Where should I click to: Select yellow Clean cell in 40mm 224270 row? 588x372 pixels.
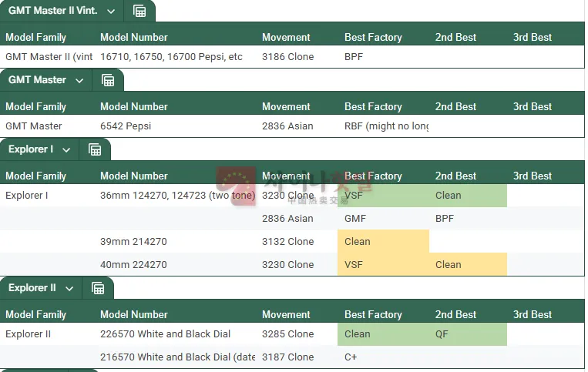coord(468,265)
